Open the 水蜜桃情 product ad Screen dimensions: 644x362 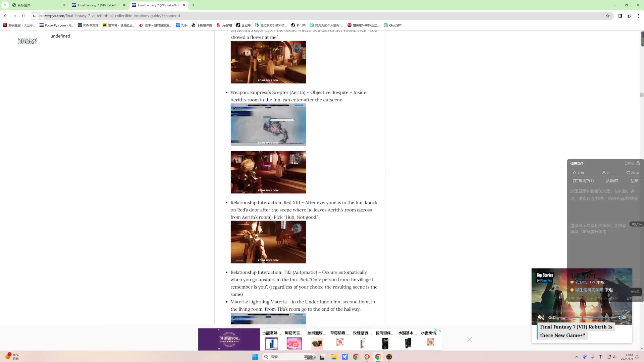coord(430,340)
